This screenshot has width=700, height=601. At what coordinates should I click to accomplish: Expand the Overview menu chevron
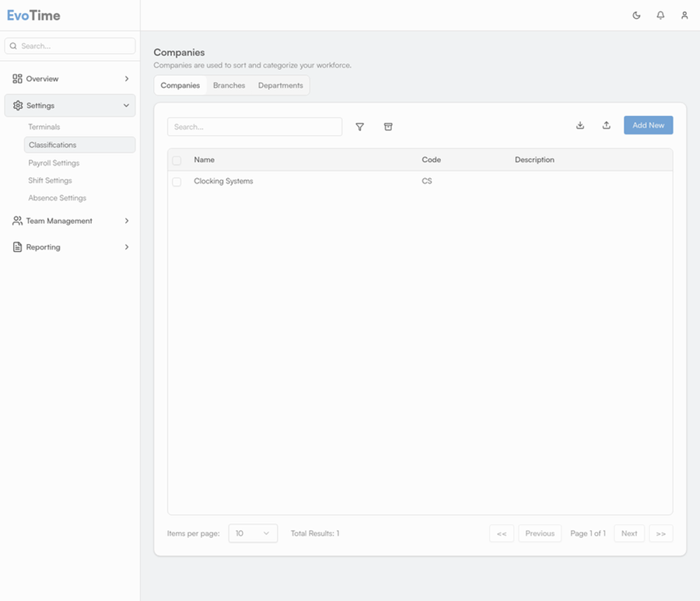[x=127, y=79]
